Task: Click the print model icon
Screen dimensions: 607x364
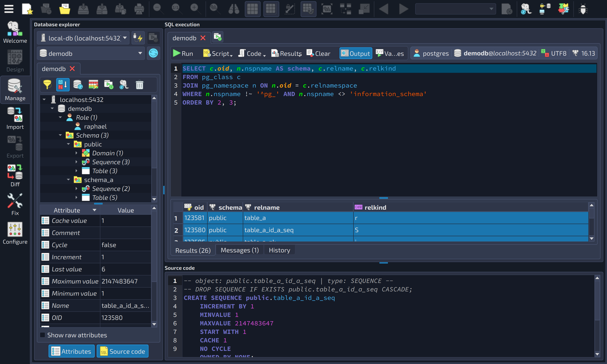Action: pyautogui.click(x=139, y=9)
